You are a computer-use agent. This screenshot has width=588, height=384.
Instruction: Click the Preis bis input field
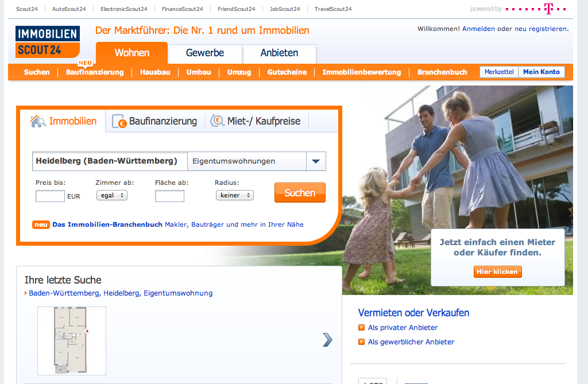pos(51,196)
